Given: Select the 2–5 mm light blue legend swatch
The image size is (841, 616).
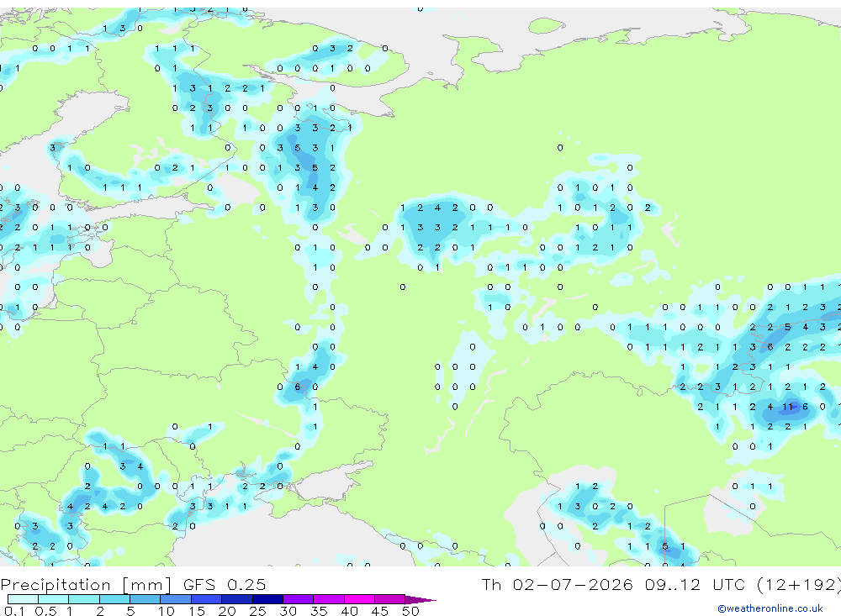Looking at the screenshot, I should point(114,599).
